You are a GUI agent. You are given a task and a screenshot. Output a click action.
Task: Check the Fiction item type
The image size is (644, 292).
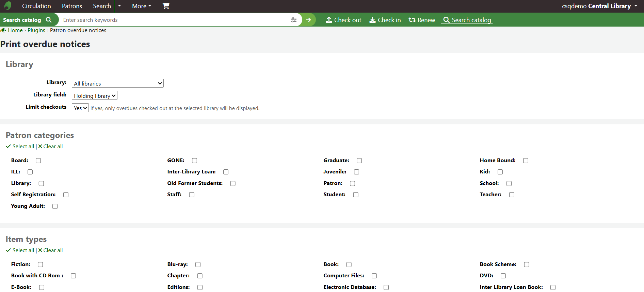(41, 264)
